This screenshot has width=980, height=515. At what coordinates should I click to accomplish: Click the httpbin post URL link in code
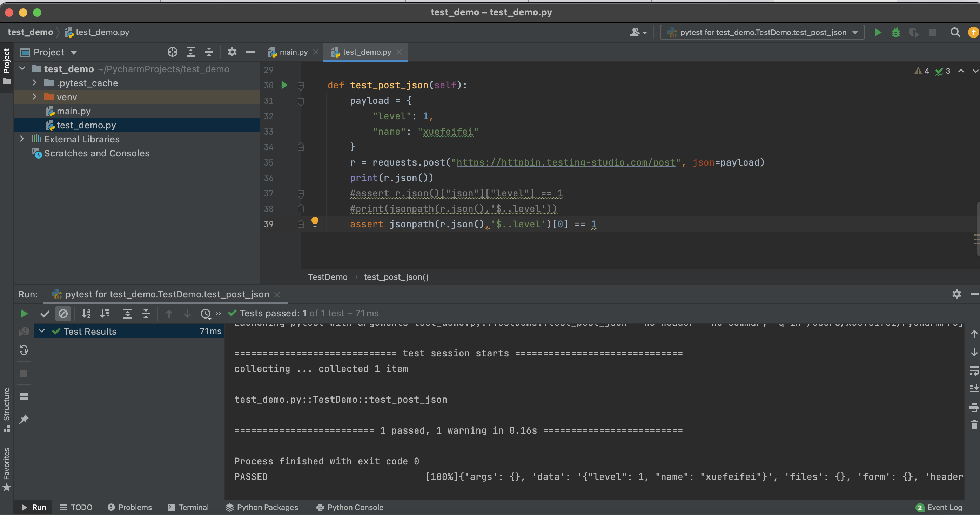pyautogui.click(x=565, y=162)
